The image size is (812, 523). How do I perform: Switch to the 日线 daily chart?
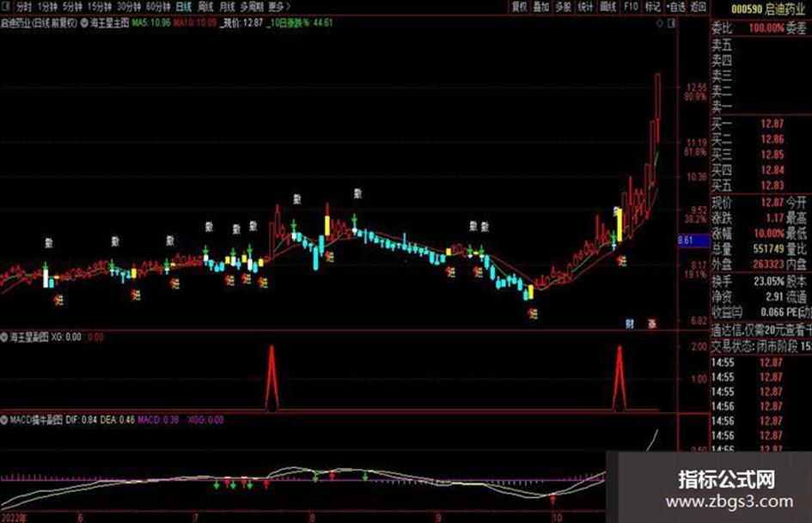[183, 7]
